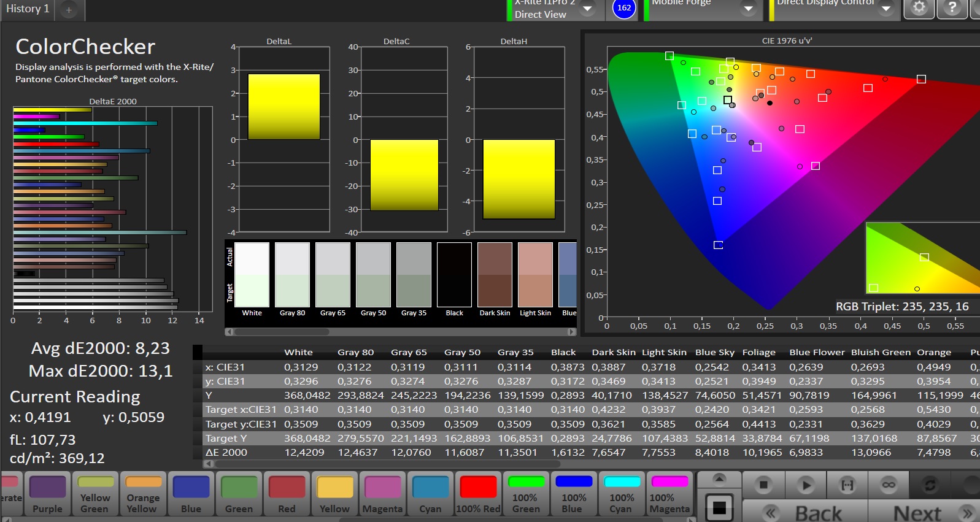The width and height of the screenshot is (980, 522).
Task: Open settings with the gear icon
Action: pos(919,8)
